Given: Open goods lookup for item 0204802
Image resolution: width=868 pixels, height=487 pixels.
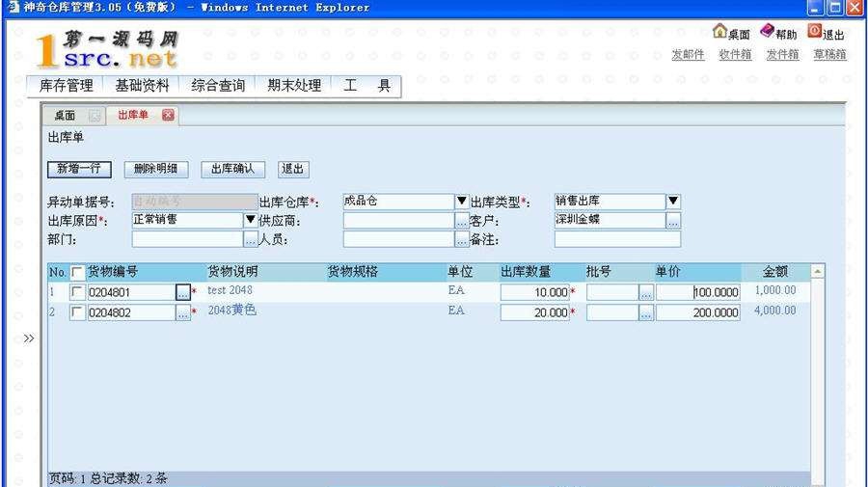Looking at the screenshot, I should point(182,312).
